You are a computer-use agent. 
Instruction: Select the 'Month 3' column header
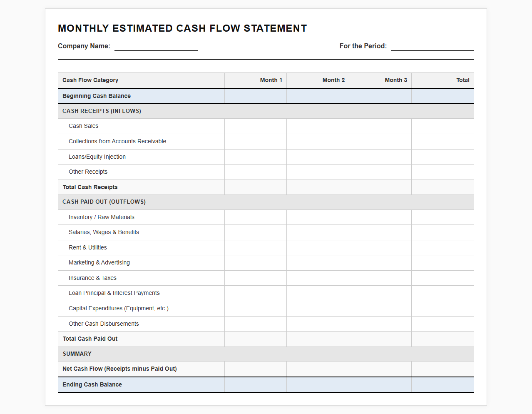click(380, 80)
